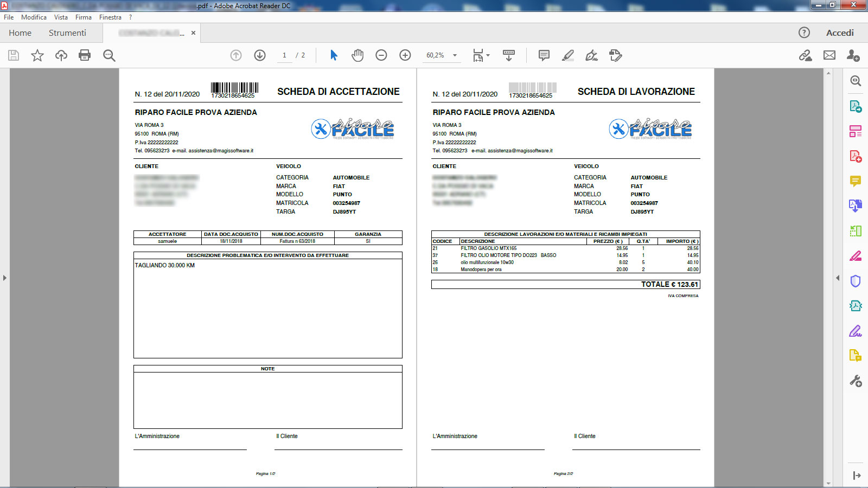Open the Combine files sidebar tool
868x488 pixels.
(856, 206)
